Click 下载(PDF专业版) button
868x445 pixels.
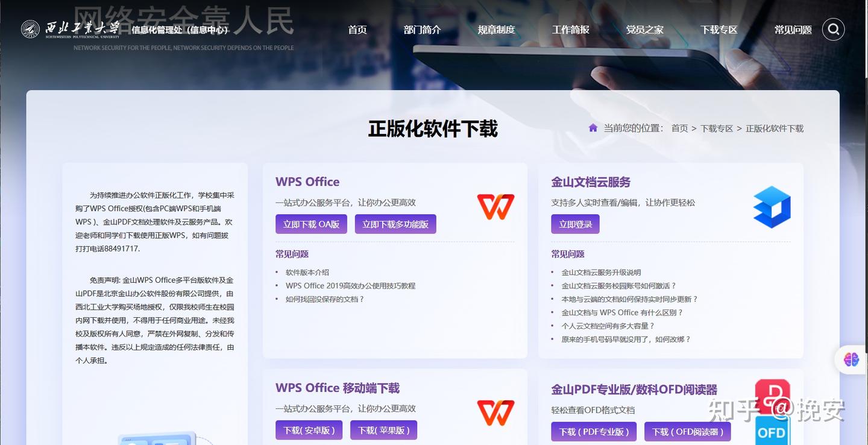click(x=594, y=431)
